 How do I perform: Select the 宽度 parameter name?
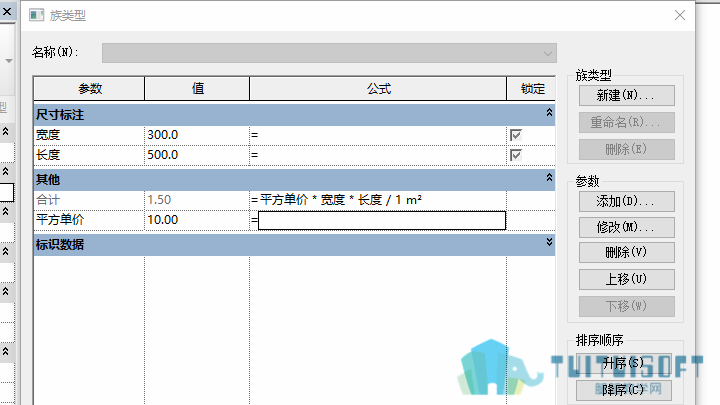tap(89, 135)
